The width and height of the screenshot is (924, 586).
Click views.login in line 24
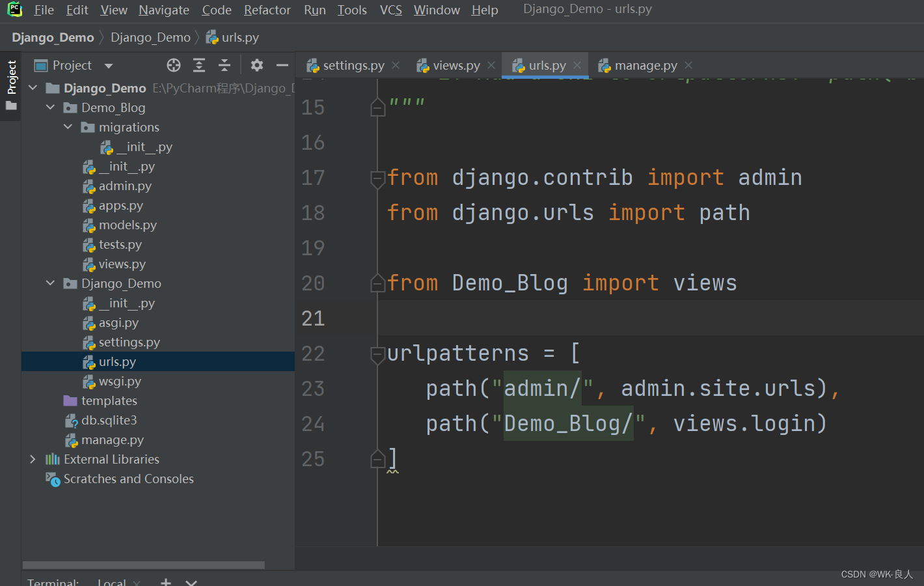tap(744, 424)
